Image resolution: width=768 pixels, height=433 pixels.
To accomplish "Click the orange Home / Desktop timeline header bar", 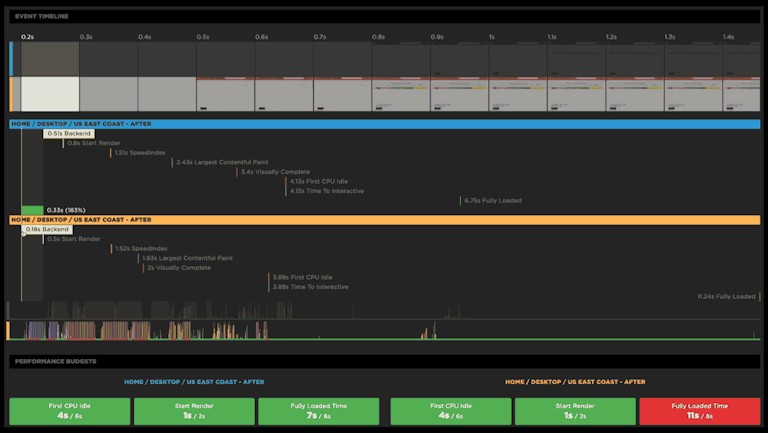I will (384, 219).
